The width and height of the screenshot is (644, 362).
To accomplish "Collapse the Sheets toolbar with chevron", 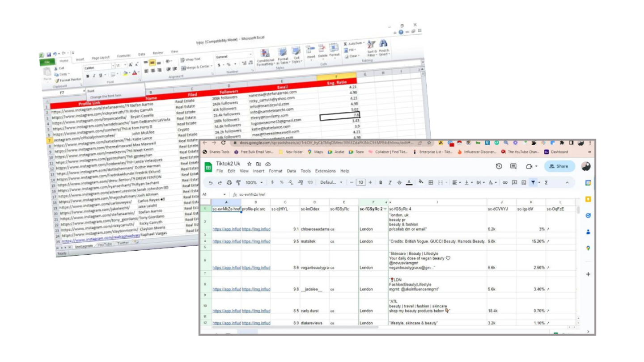I will coord(567,182).
